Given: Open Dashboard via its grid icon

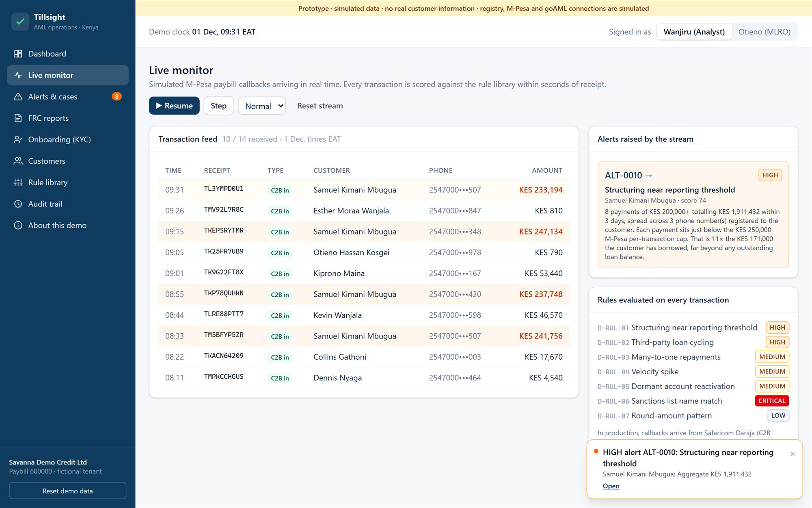Looking at the screenshot, I should pos(18,54).
